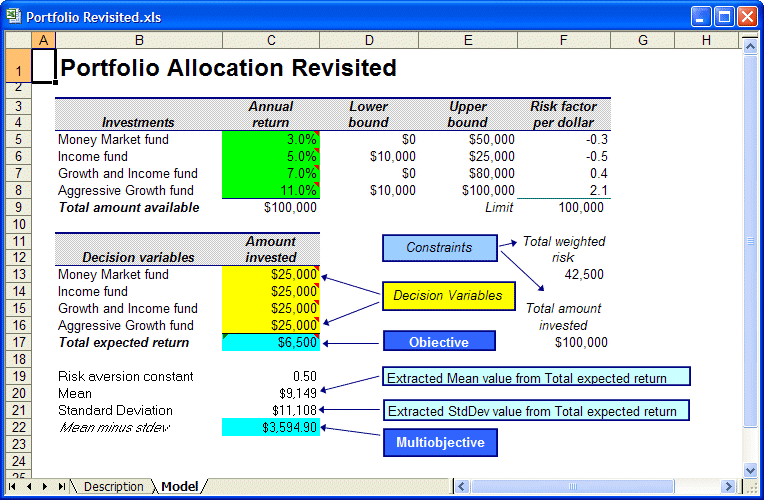764x500 pixels.
Task: Select Total amount invested $100,000 cell
Action: tap(564, 342)
